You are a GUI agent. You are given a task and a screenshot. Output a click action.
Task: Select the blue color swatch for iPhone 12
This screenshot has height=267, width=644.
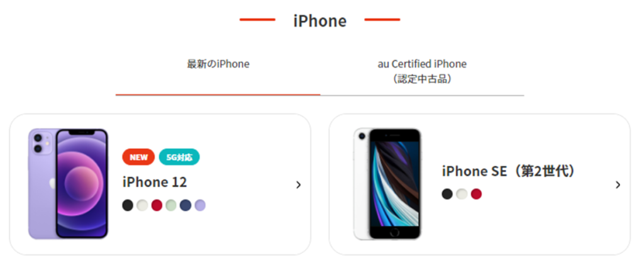[186, 205]
